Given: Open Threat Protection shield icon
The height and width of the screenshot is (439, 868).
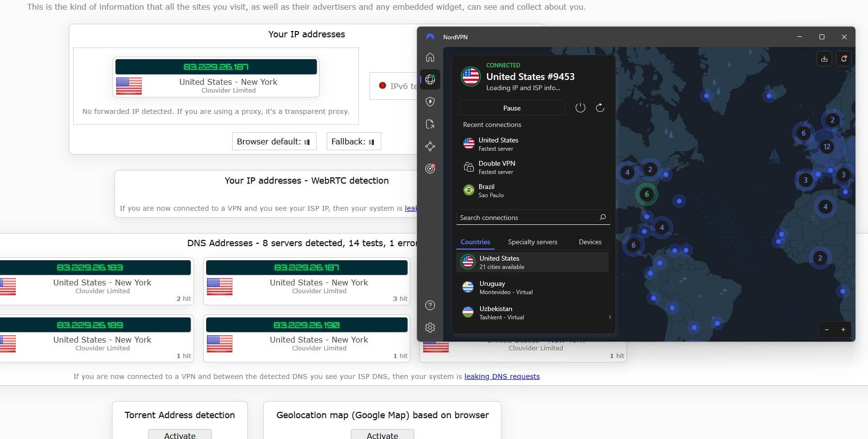Looking at the screenshot, I should [430, 102].
